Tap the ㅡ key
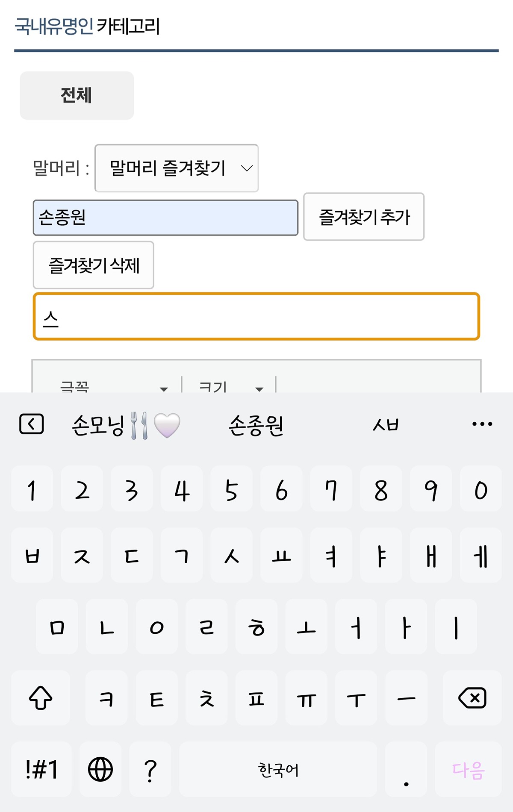 (x=406, y=698)
